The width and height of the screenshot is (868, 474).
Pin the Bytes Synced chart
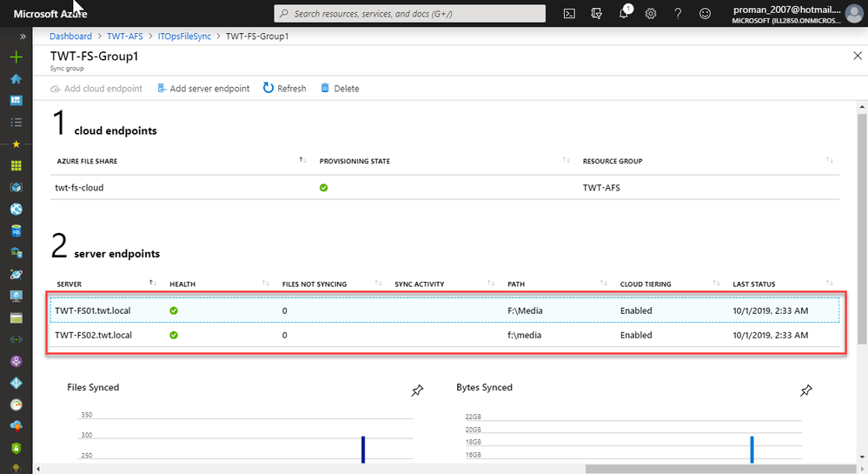coord(806,391)
